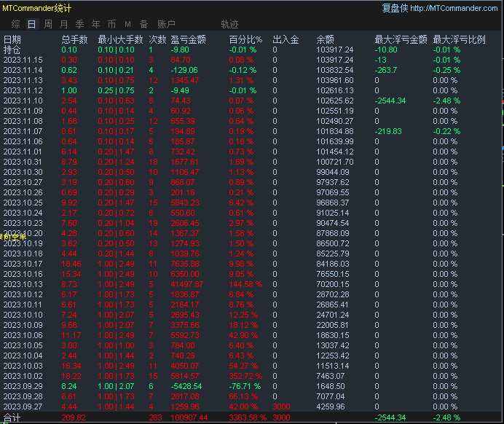This screenshot has height=424, width=504.
Task: Select the 日 daily statistics tab
Action: tap(31, 24)
